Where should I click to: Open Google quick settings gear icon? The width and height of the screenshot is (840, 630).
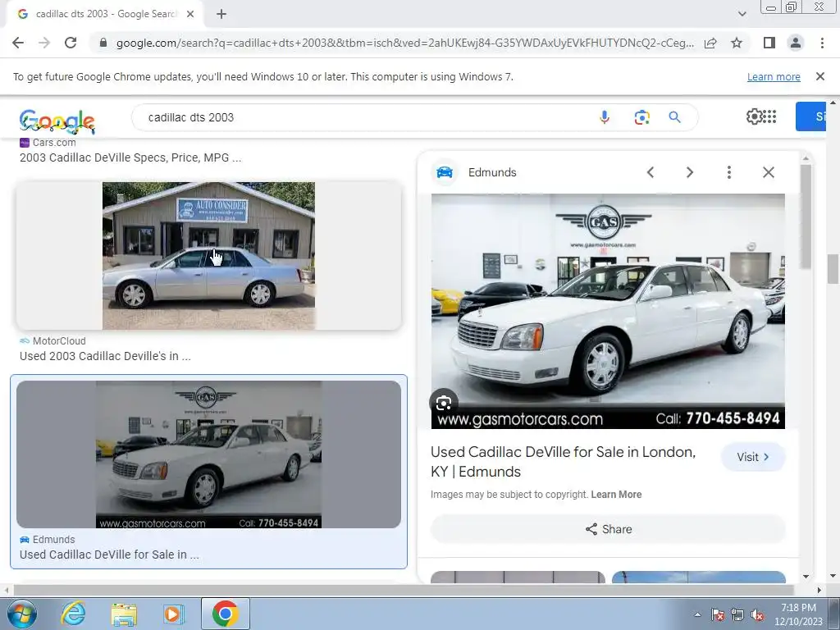[754, 116]
